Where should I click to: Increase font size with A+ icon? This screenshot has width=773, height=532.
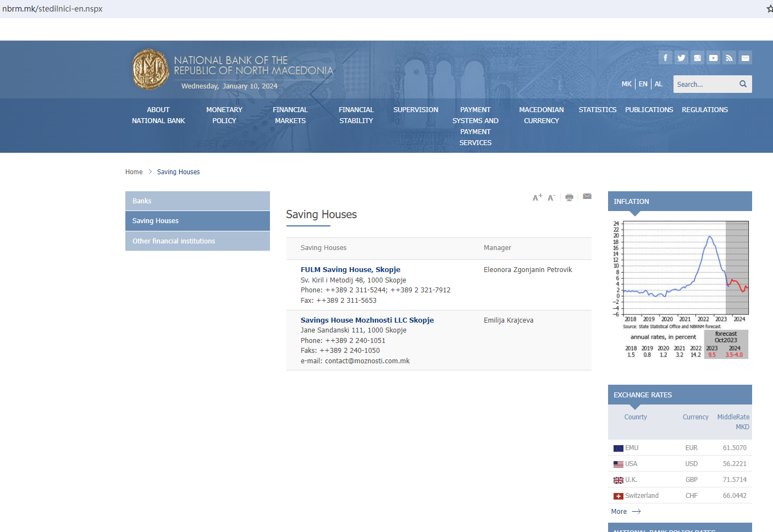pos(537,197)
